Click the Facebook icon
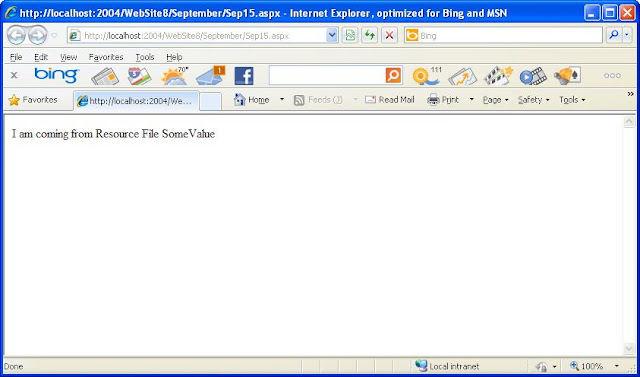 tap(244, 76)
